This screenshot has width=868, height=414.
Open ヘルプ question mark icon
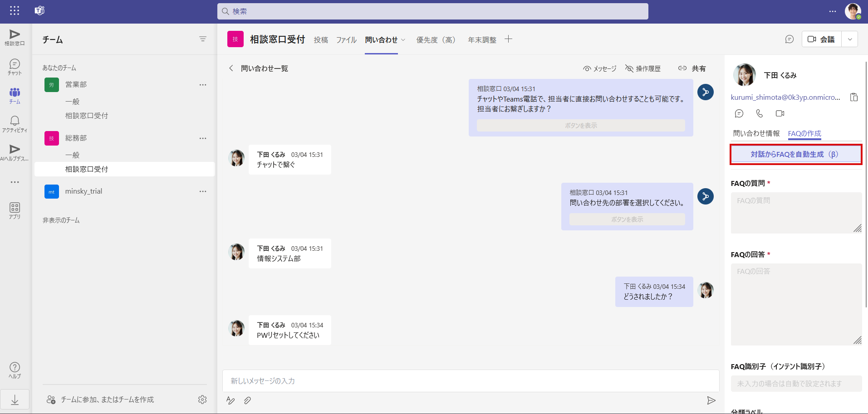pos(15,370)
